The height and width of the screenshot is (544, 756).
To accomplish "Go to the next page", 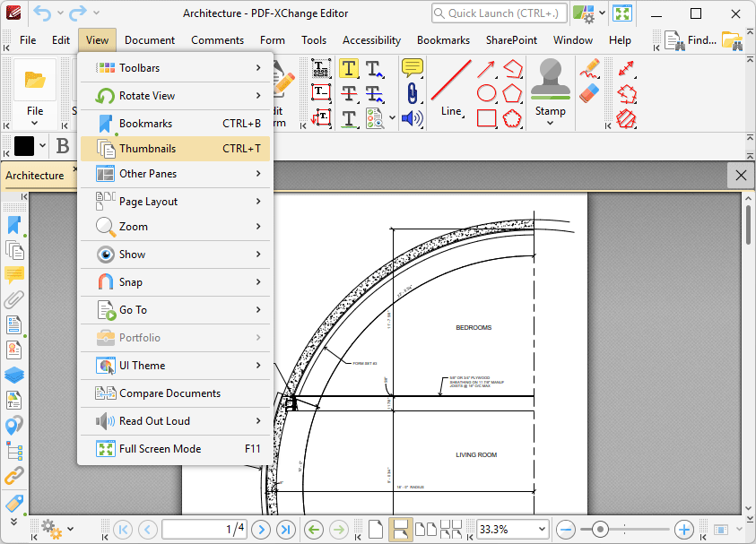I will [x=261, y=530].
